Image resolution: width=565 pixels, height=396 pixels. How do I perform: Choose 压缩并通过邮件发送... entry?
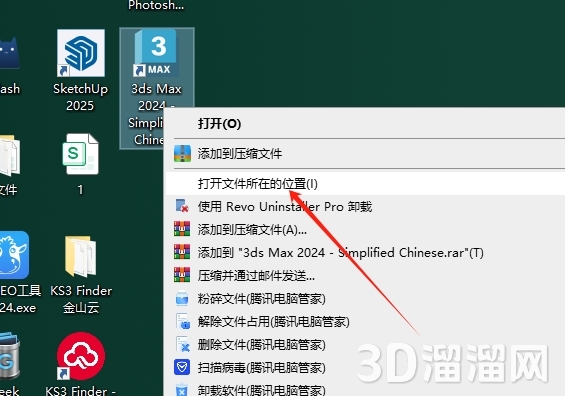click(x=364, y=276)
